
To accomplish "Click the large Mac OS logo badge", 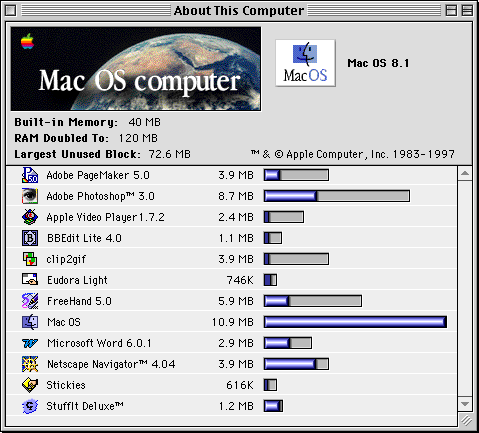I will click(305, 63).
